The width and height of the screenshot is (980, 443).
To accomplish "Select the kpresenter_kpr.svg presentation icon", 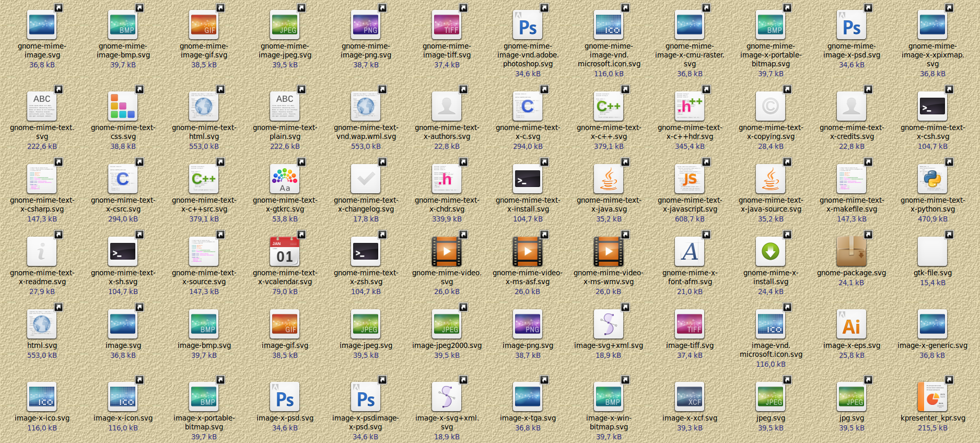I will coord(932,397).
